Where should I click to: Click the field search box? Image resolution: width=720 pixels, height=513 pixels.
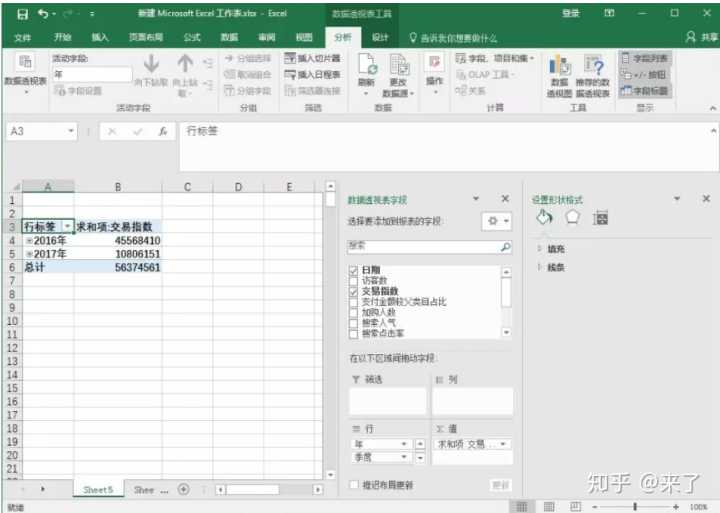[x=424, y=246]
